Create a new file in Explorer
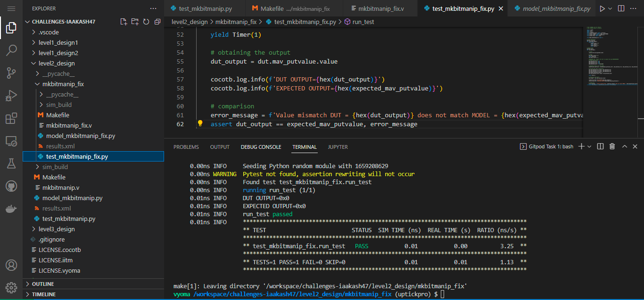Viewport: 644px width, 300px height. click(x=124, y=22)
